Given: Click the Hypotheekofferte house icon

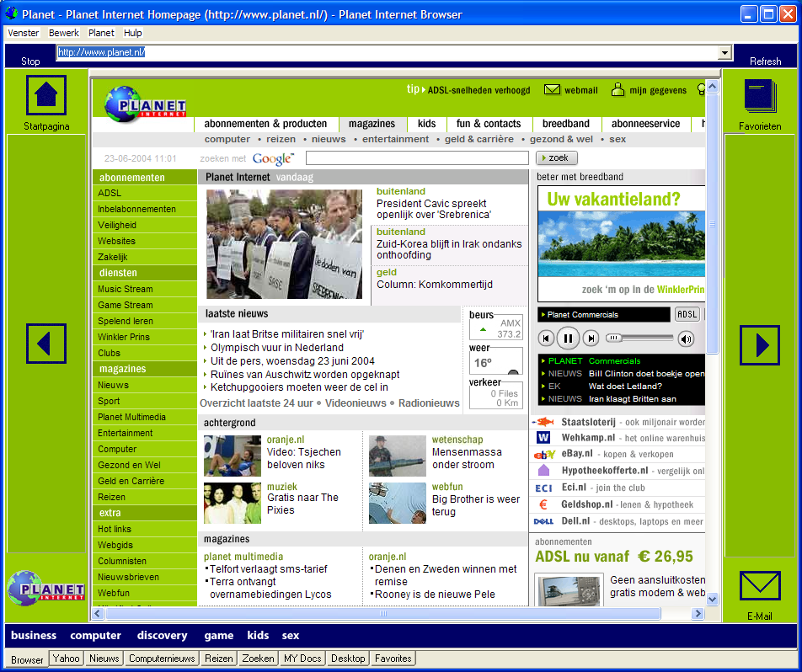Looking at the screenshot, I should tap(543, 471).
